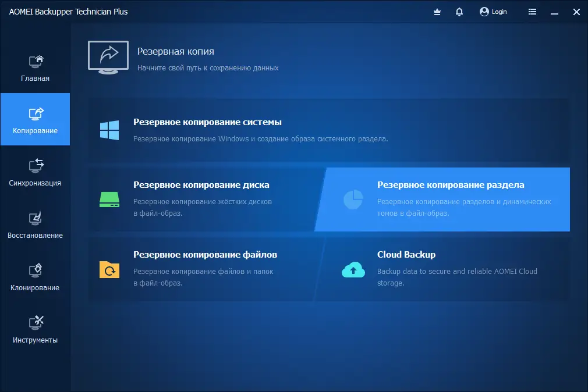588x392 pixels.
Task: Switch to the Синхронизация tab
Action: click(36, 172)
